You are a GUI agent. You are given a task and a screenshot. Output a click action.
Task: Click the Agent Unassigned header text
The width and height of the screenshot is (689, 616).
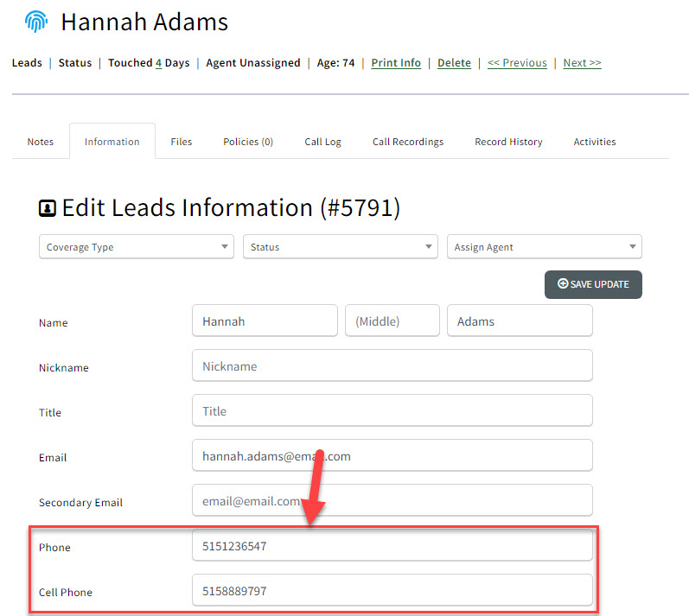[x=253, y=63]
